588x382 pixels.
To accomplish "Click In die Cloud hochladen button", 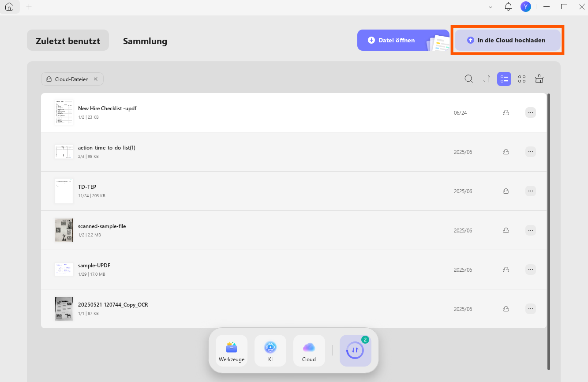I will [507, 40].
